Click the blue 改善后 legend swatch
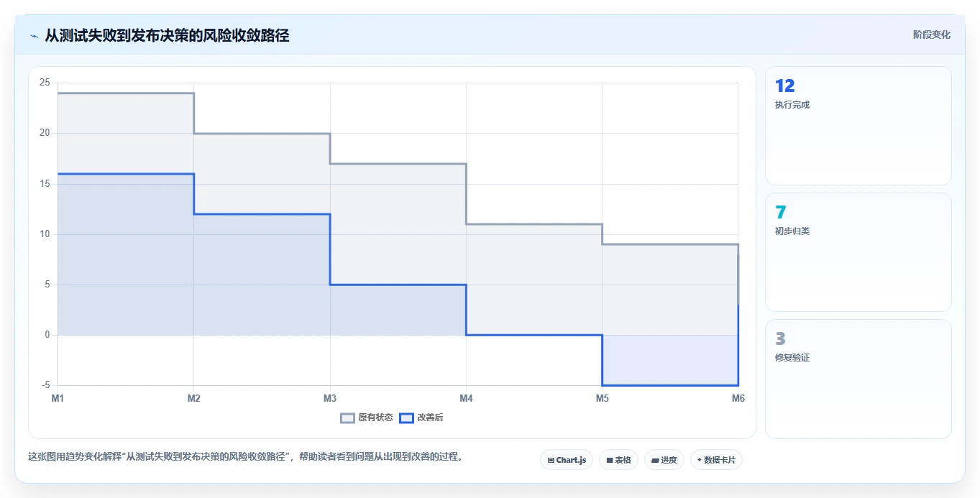980x498 pixels. pyautogui.click(x=407, y=418)
